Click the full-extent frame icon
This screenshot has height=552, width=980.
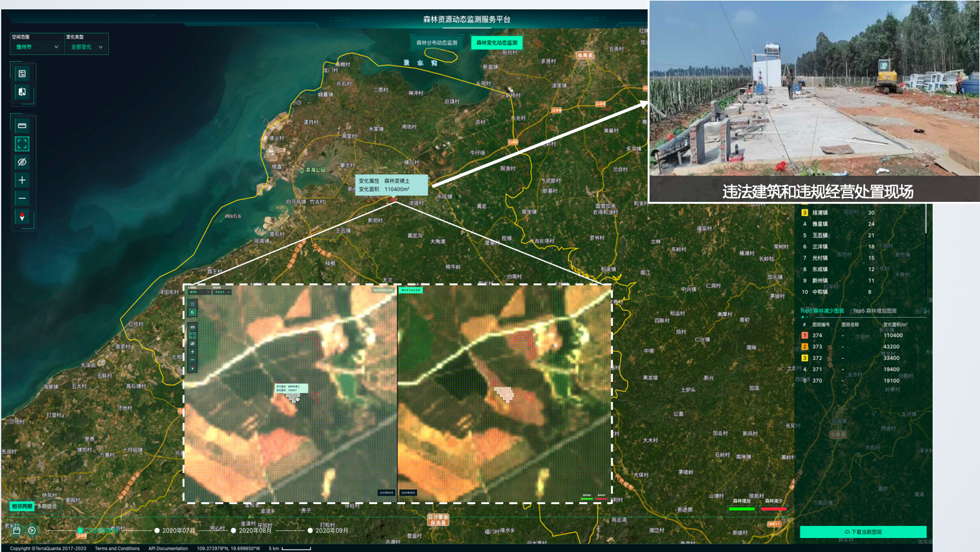22,144
